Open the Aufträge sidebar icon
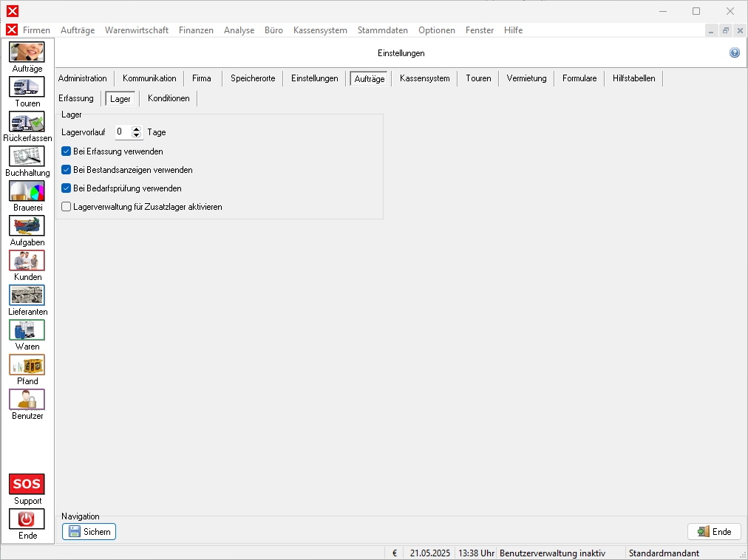 (27, 52)
